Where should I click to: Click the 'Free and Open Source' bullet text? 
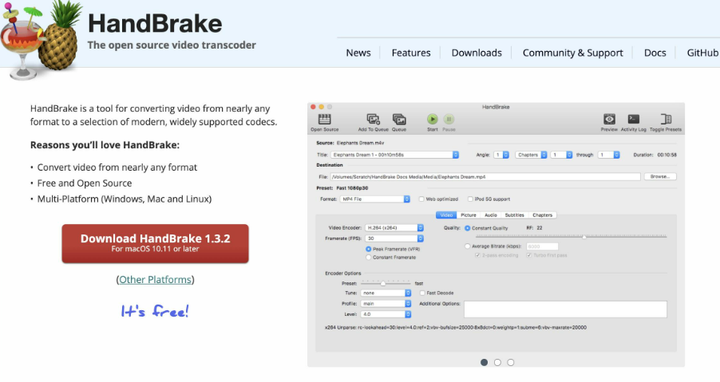pos(84,183)
